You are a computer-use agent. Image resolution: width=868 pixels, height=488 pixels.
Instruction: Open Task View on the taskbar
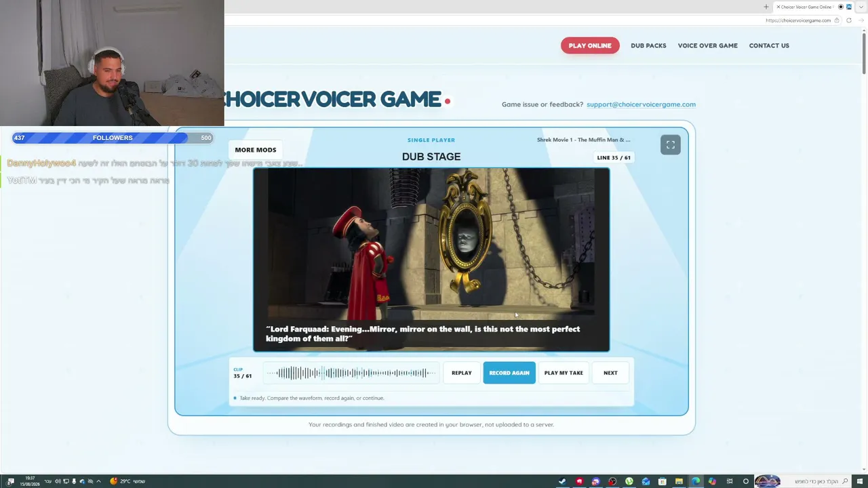point(730,481)
